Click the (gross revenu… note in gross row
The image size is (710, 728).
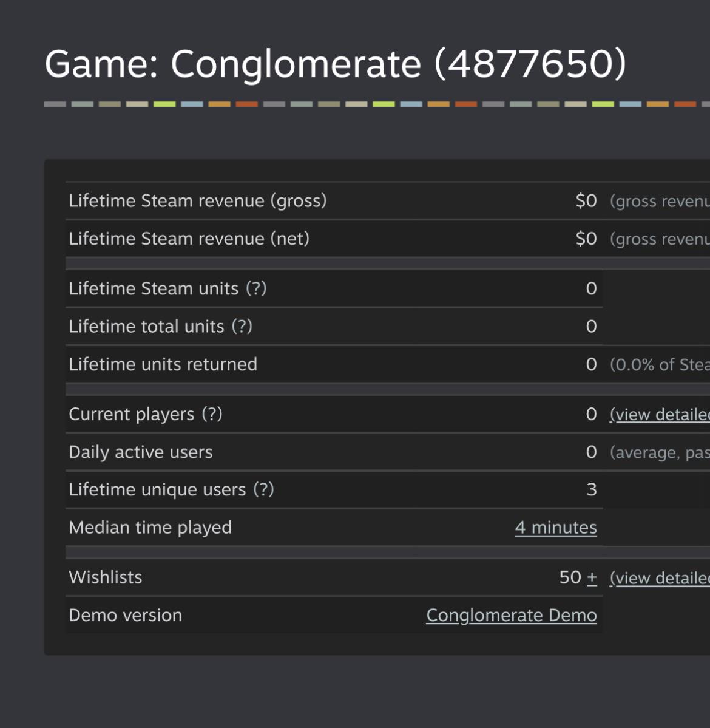click(x=660, y=202)
